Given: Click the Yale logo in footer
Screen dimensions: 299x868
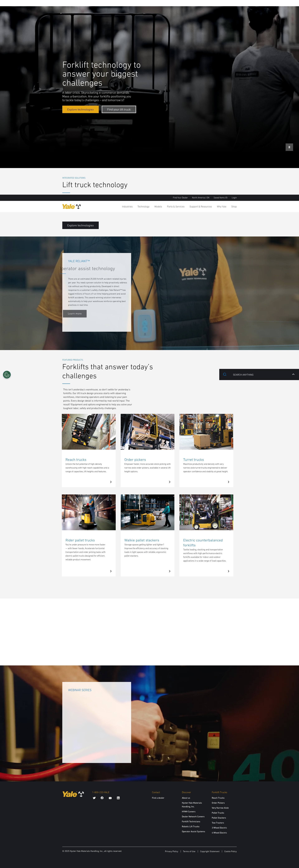Looking at the screenshot, I should [x=73, y=794].
